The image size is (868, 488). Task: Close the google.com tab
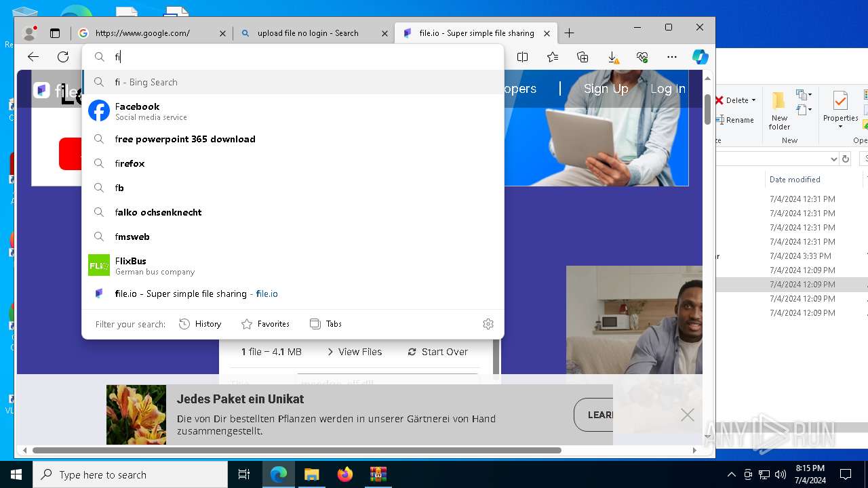coord(222,33)
